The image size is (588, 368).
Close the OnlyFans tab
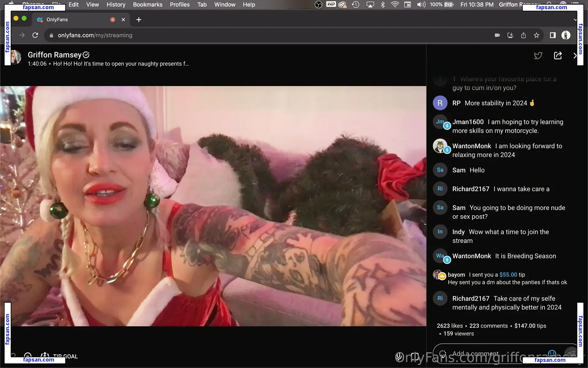coord(123,20)
